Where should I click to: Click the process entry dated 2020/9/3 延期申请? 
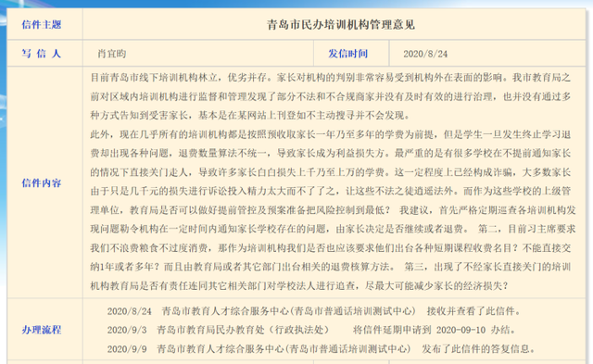(x=311, y=330)
